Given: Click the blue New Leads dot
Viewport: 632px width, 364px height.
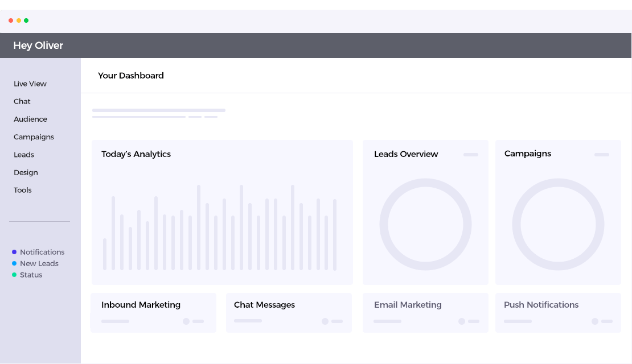Looking at the screenshot, I should coord(14,263).
